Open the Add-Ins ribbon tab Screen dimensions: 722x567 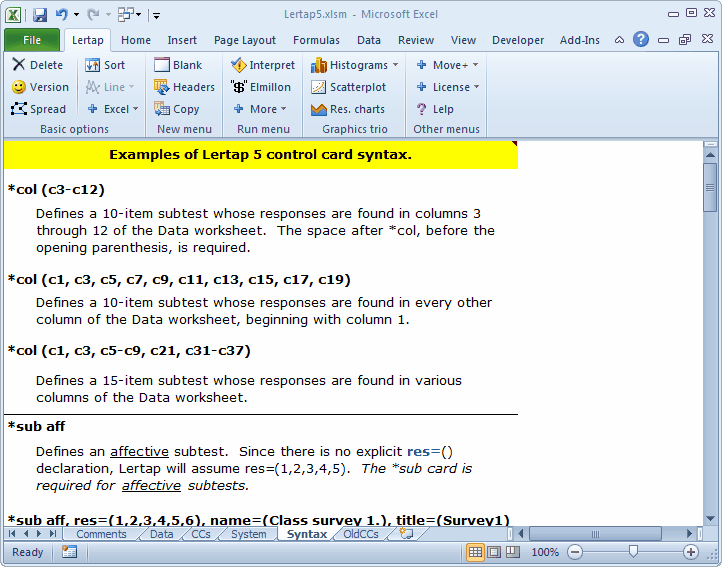[x=579, y=40]
